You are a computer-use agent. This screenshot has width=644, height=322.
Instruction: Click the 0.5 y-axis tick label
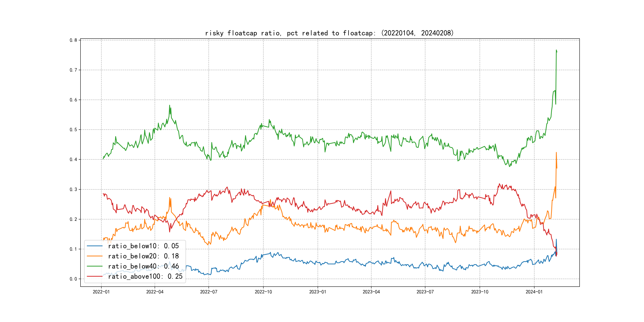click(x=73, y=130)
